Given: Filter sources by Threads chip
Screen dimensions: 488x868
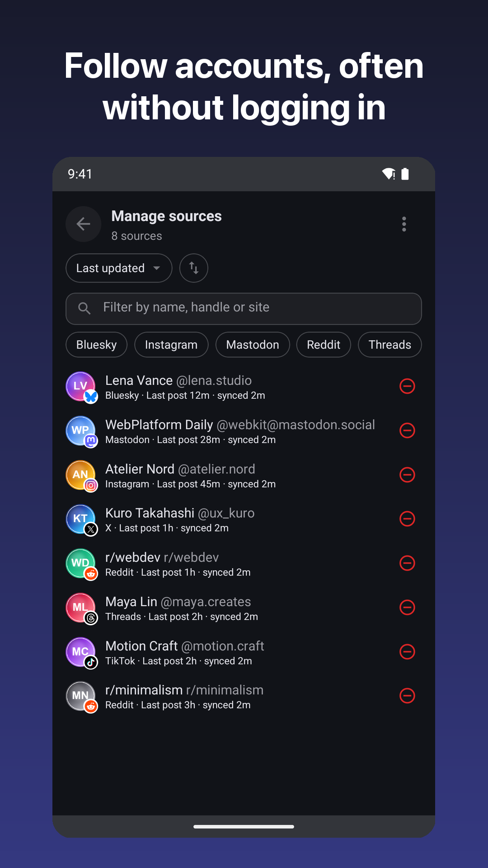Looking at the screenshot, I should point(389,344).
